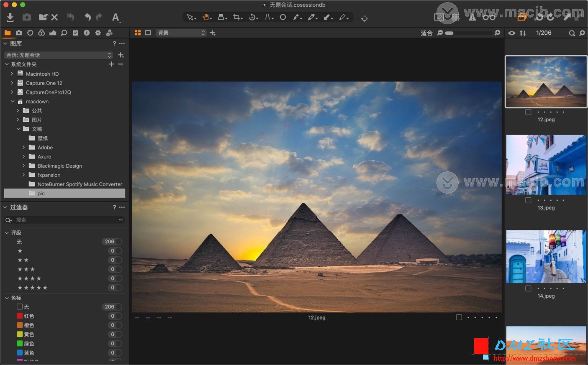588x365 pixels.
Task: Open the Adjustments clipboard tool tab
Action: point(75,33)
